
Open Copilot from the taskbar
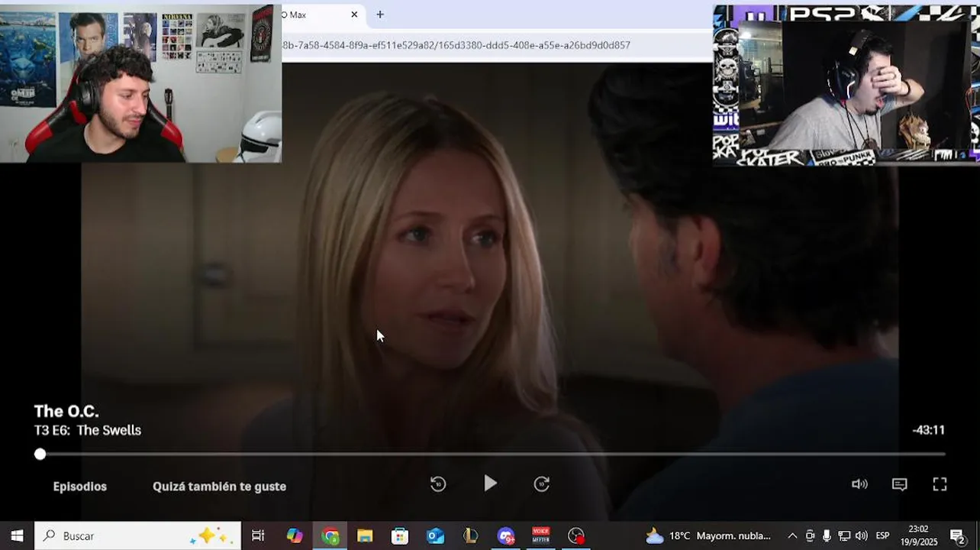click(x=295, y=536)
